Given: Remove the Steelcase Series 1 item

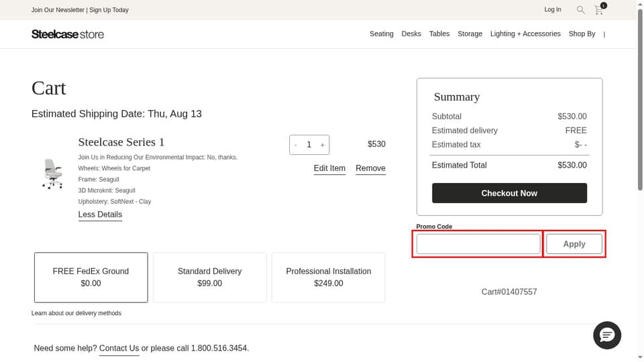Looking at the screenshot, I should click(370, 168).
